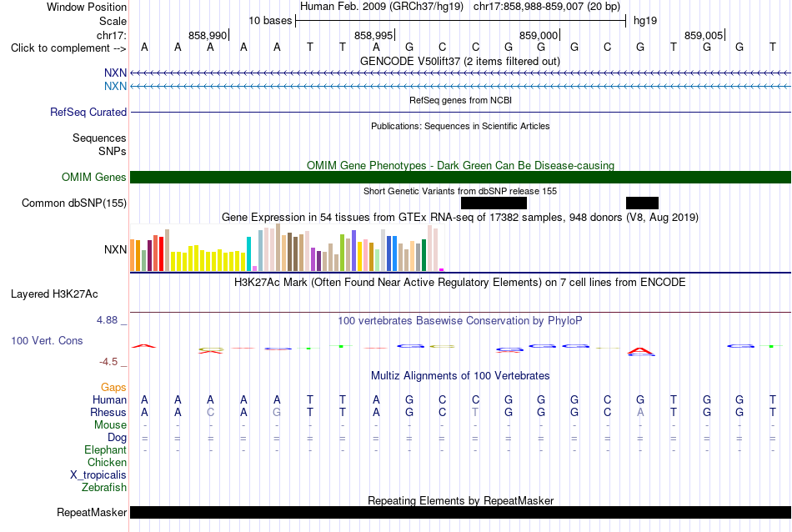Click the 'Elephant' alignment row label

pyautogui.click(x=105, y=449)
